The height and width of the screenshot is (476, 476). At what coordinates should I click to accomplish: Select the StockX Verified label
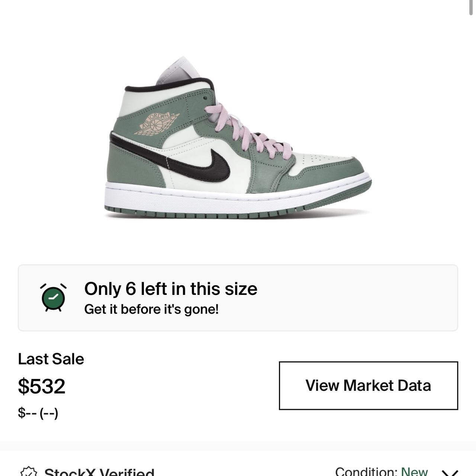(99, 472)
